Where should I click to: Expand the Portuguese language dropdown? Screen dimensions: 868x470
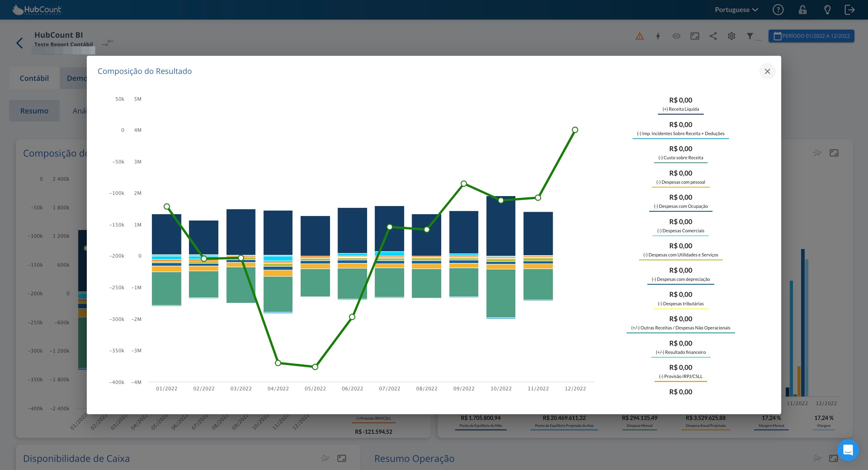click(736, 10)
